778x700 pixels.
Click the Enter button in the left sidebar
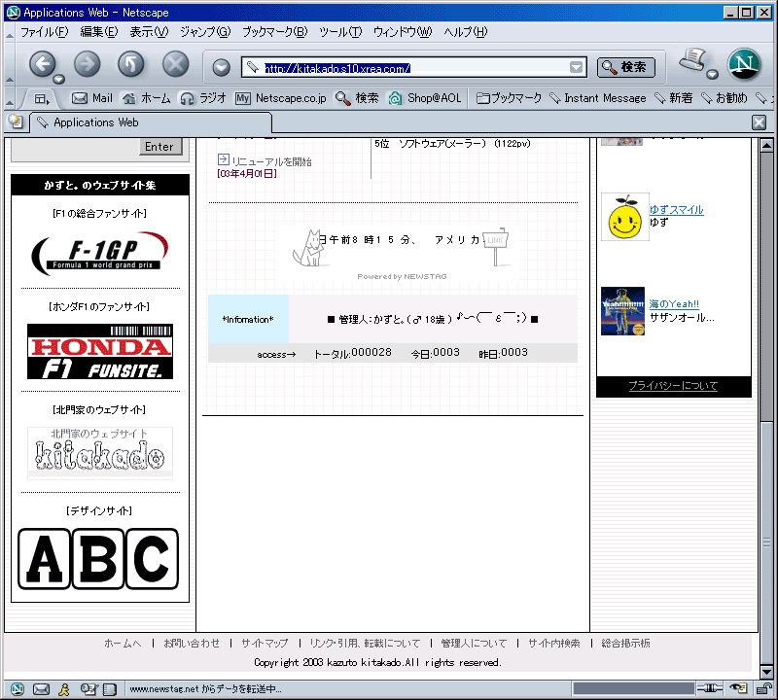click(x=159, y=147)
